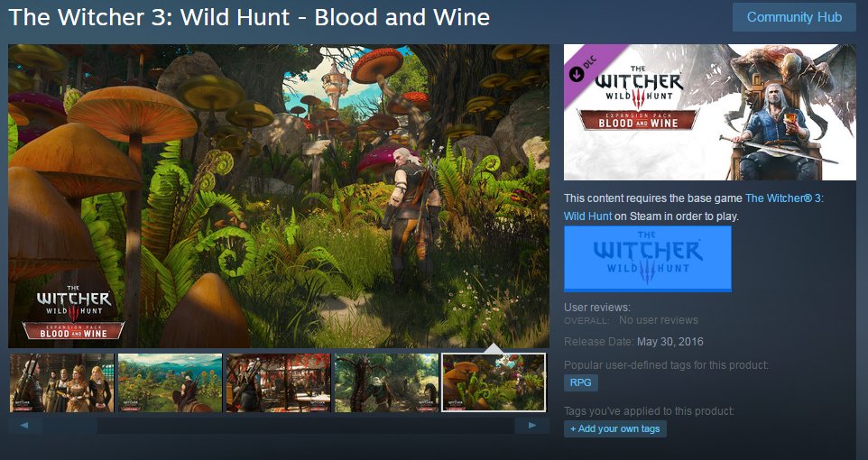
Task: Select the giant centipede monster thumbnail
Action: click(386, 383)
